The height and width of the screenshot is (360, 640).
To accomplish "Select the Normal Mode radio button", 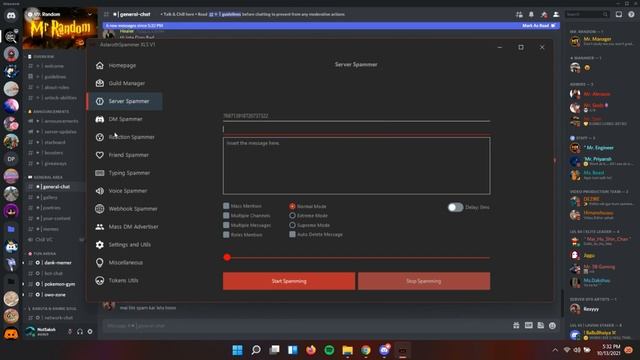I will pyautogui.click(x=292, y=206).
